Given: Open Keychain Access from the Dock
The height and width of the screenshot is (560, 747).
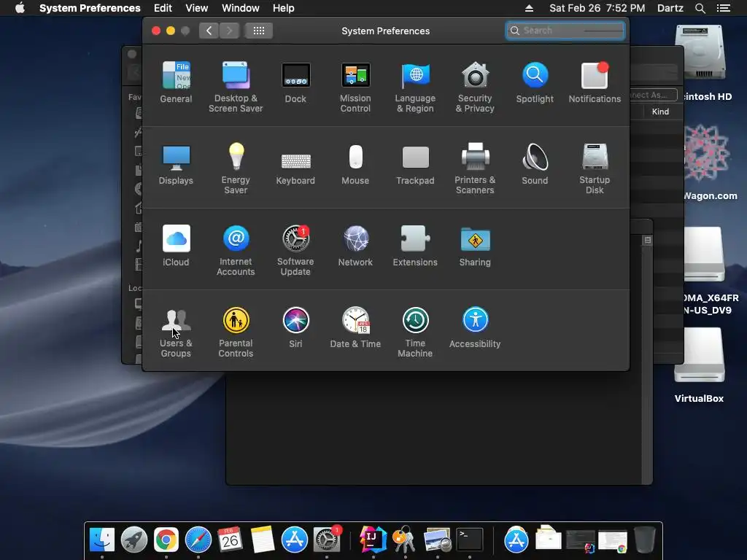Looking at the screenshot, I should 405,540.
